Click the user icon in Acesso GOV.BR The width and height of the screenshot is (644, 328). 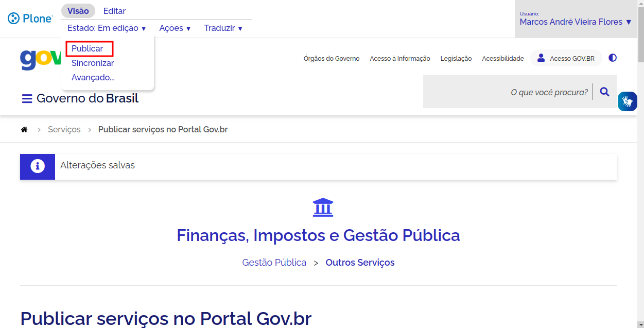coord(541,58)
